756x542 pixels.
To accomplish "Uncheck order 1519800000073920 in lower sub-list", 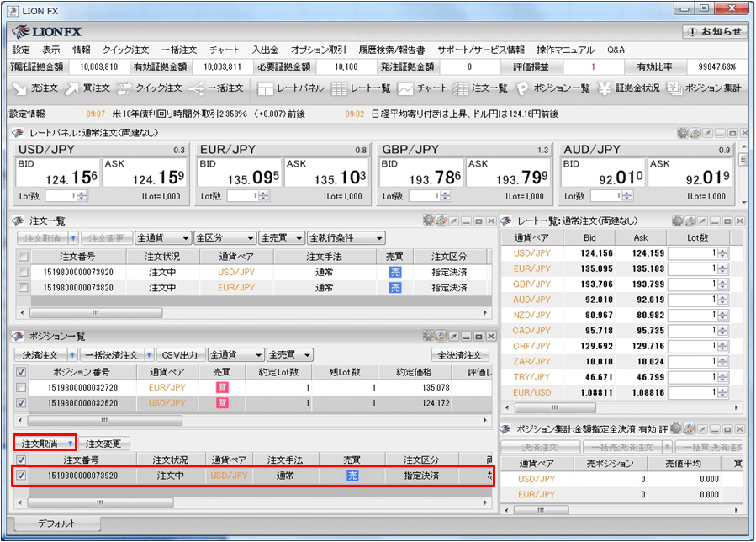I will click(x=21, y=476).
